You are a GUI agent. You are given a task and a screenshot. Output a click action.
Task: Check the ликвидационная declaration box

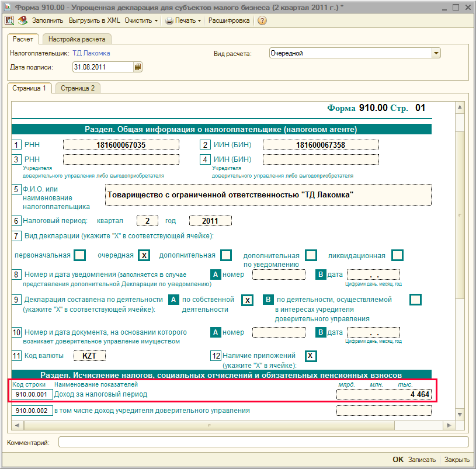[397, 255]
